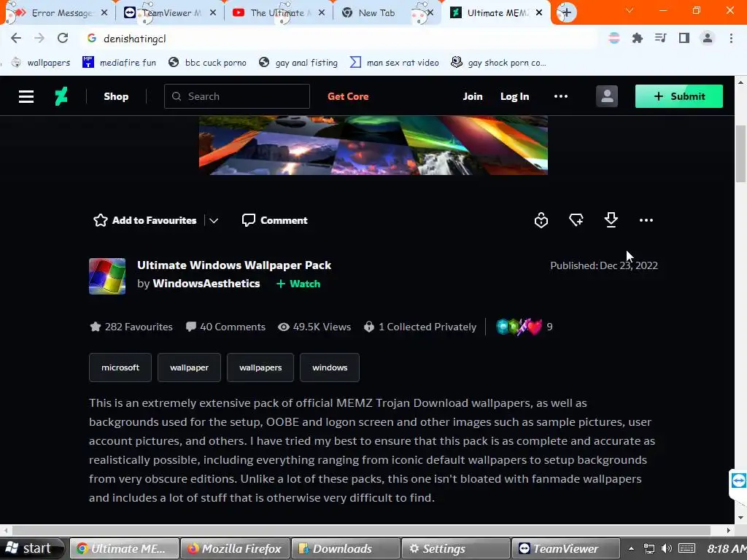The image size is (747, 560).
Task: Click the give badge speech-bubble icon
Action: tap(576, 219)
